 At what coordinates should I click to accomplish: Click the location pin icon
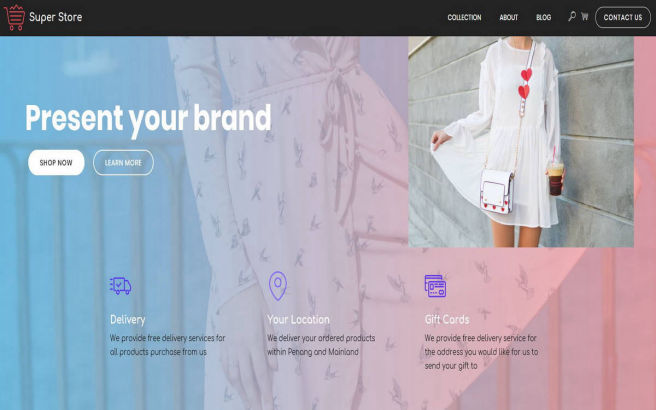tap(278, 286)
